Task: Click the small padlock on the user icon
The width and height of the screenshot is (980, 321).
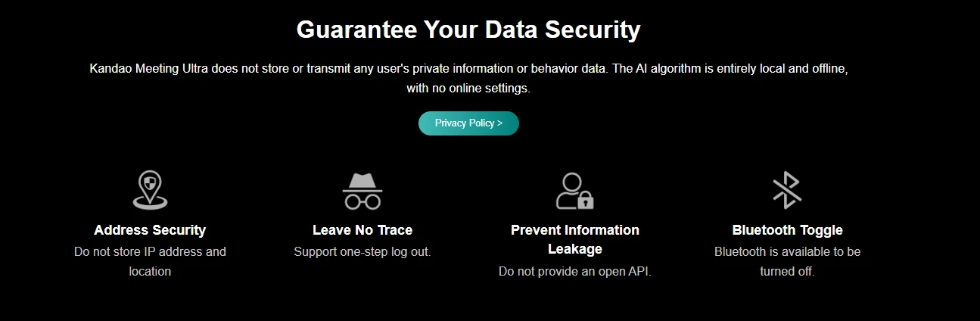Action: [586, 201]
